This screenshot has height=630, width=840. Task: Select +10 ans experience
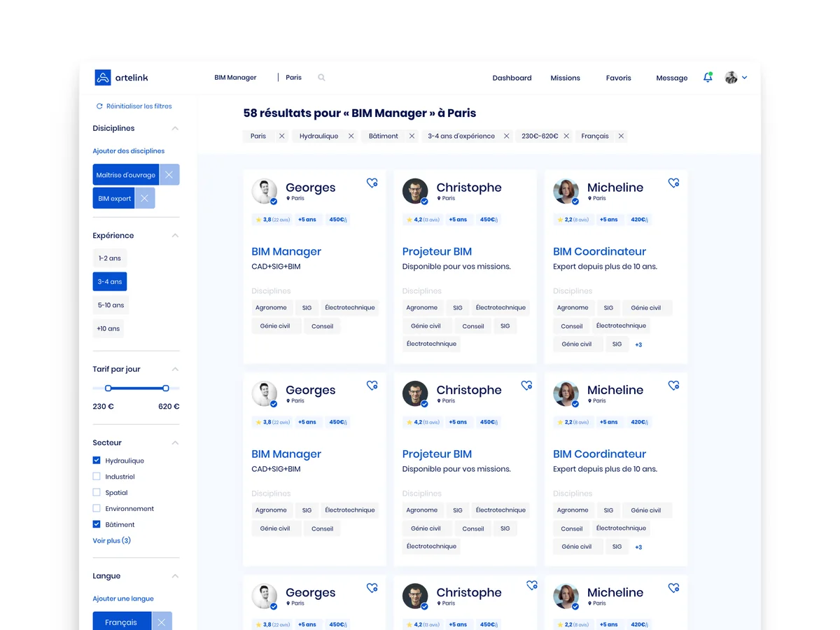point(108,328)
